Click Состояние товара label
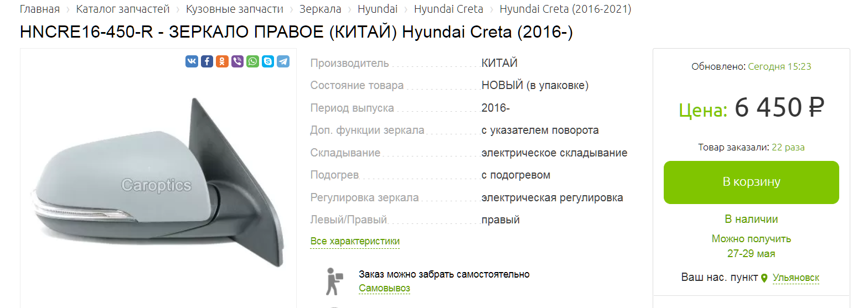 coord(356,85)
